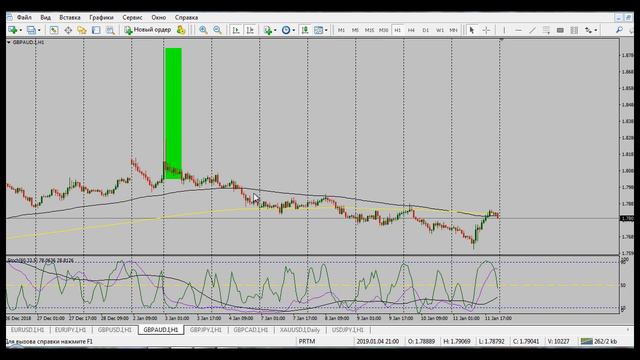Viewport: 640px width, 360px height.
Task: Select the crosshair tool
Action: click(486, 30)
